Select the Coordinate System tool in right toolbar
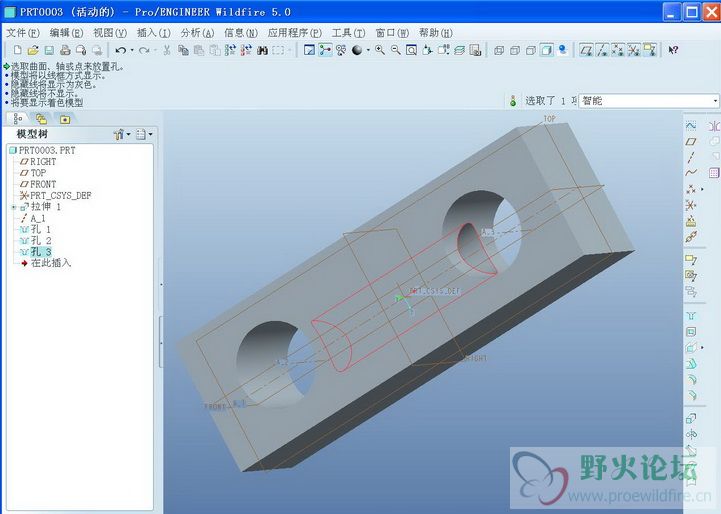 (x=691, y=205)
